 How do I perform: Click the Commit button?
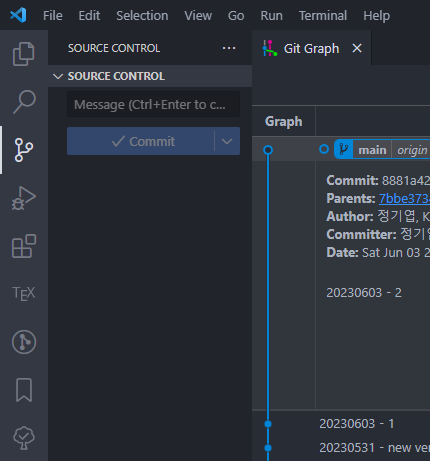point(141,141)
